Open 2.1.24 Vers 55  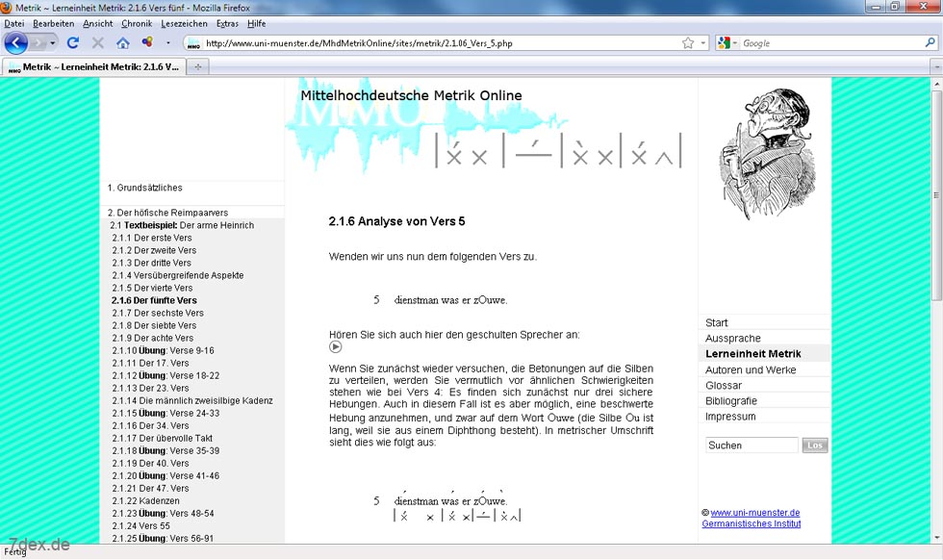click(x=140, y=525)
